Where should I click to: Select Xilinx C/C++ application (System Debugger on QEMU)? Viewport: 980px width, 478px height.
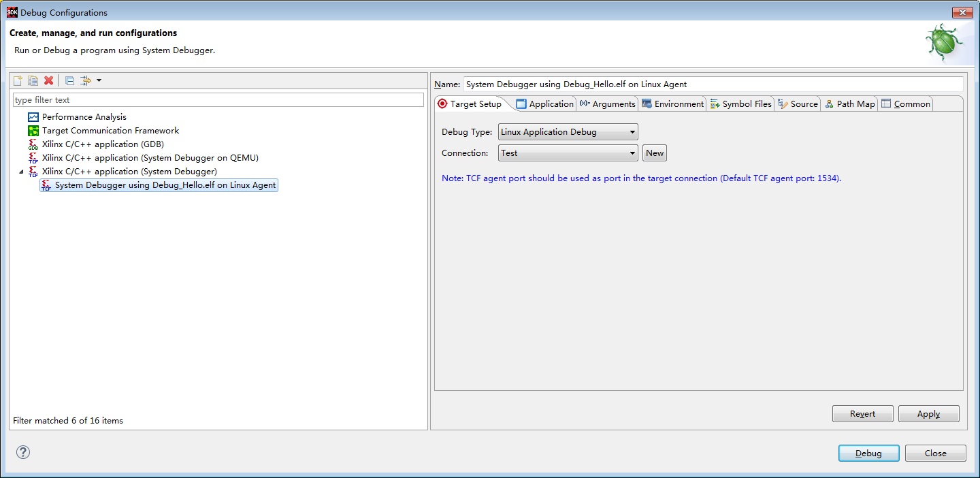click(150, 158)
